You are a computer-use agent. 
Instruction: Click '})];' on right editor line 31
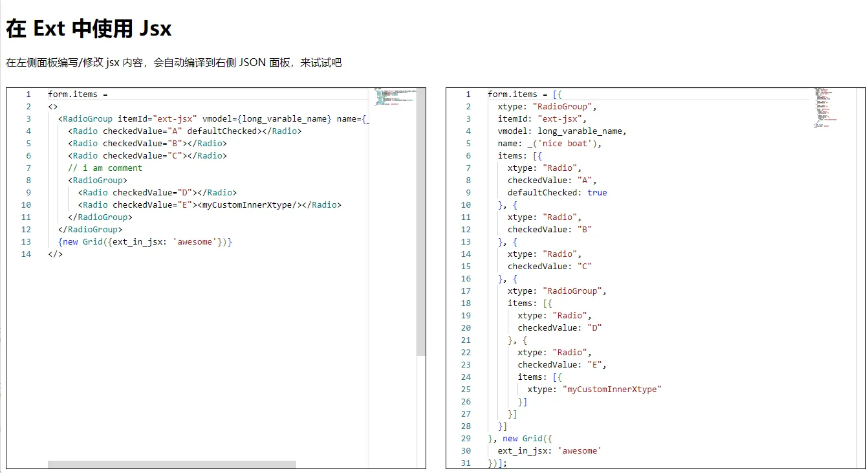coord(498,463)
